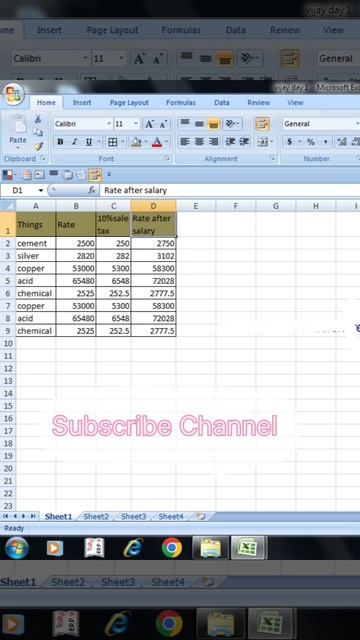Apply Percent Style with % icon
Image resolution: width=360 pixels, height=640 pixels.
(x=311, y=142)
